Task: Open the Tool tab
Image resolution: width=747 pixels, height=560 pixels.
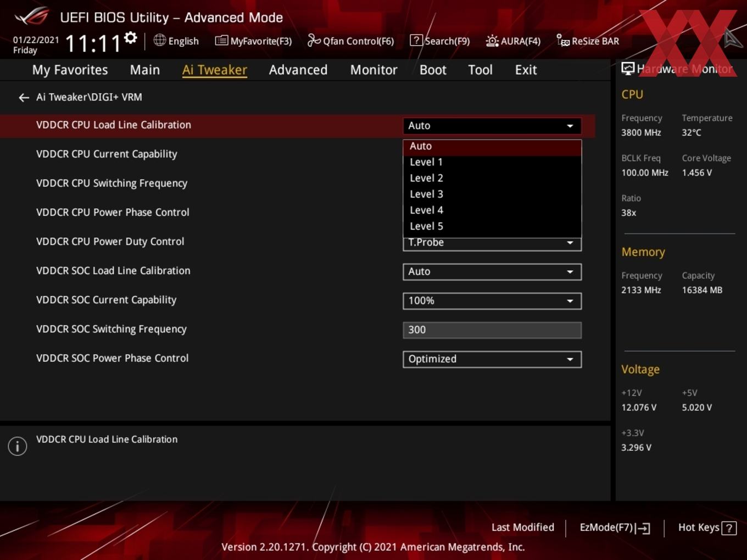Action: (x=480, y=70)
